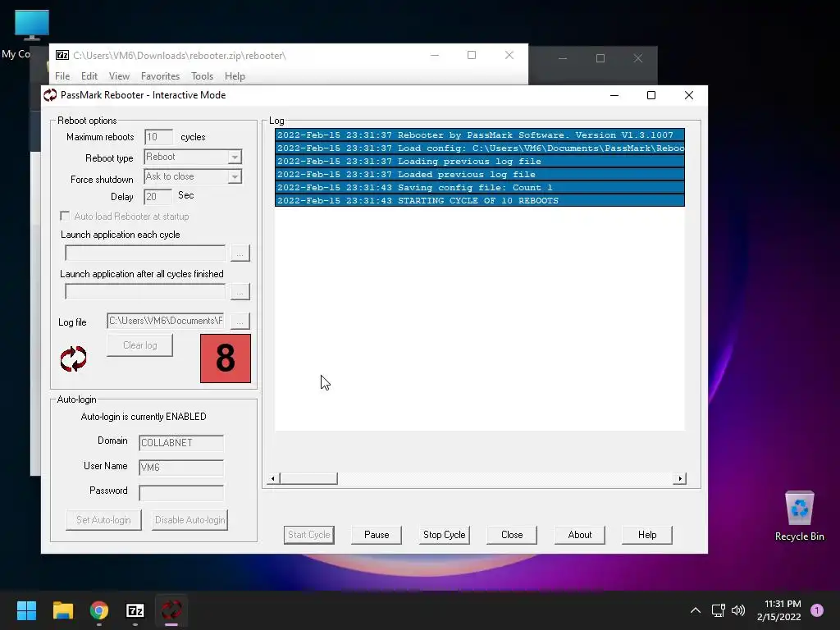Open the Reboot type dropdown

point(235,157)
